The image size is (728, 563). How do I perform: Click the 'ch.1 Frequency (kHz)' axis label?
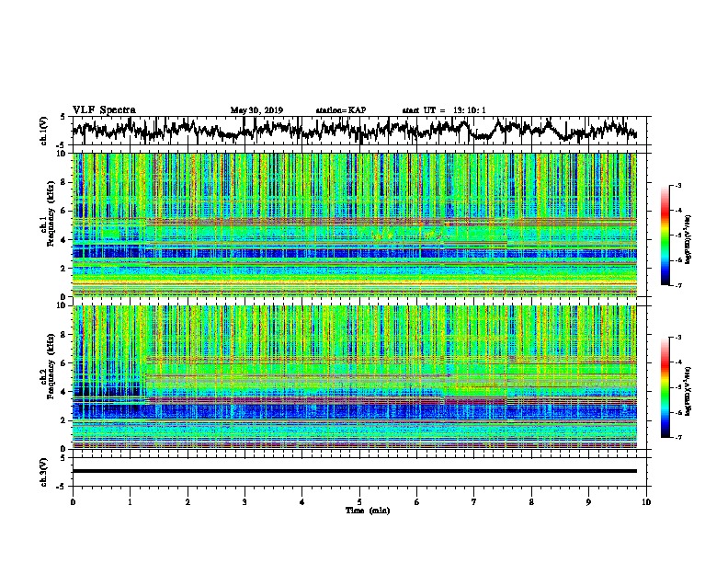click(47, 214)
